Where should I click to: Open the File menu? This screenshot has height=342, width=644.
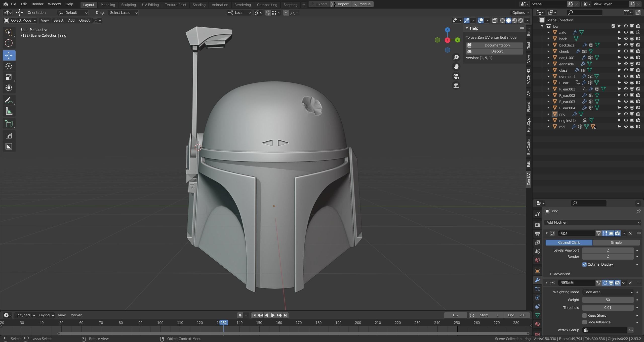click(x=14, y=4)
